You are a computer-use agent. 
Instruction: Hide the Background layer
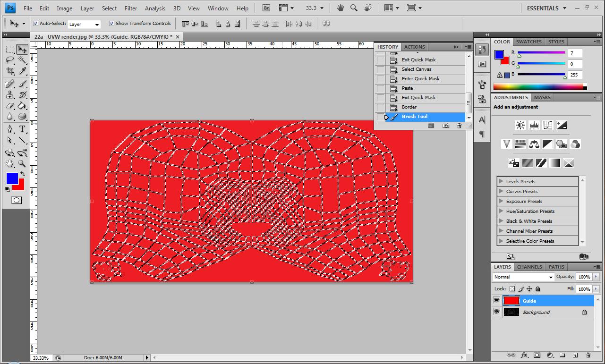coord(496,312)
